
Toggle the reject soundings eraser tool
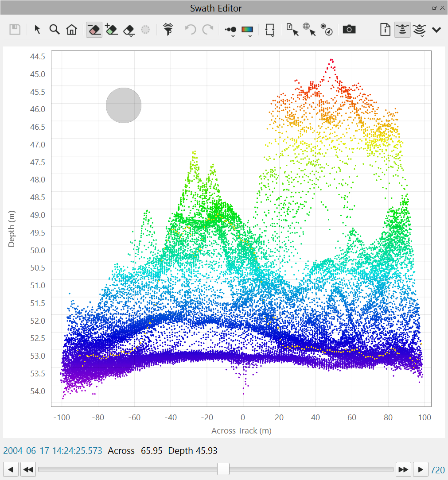coord(94,30)
